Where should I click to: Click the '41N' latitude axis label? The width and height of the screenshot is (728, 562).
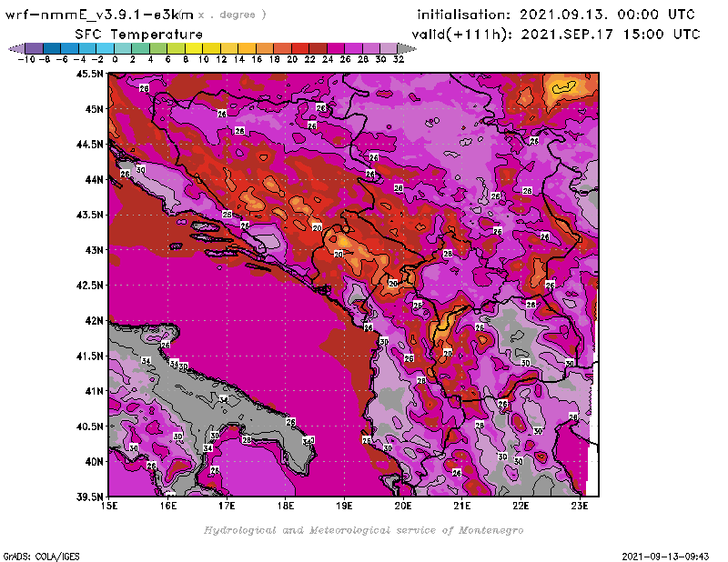[x=94, y=391]
